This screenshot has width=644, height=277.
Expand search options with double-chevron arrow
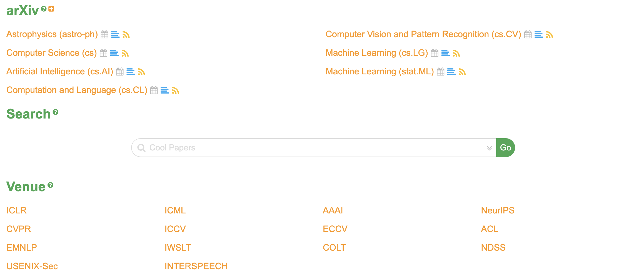[489, 148]
